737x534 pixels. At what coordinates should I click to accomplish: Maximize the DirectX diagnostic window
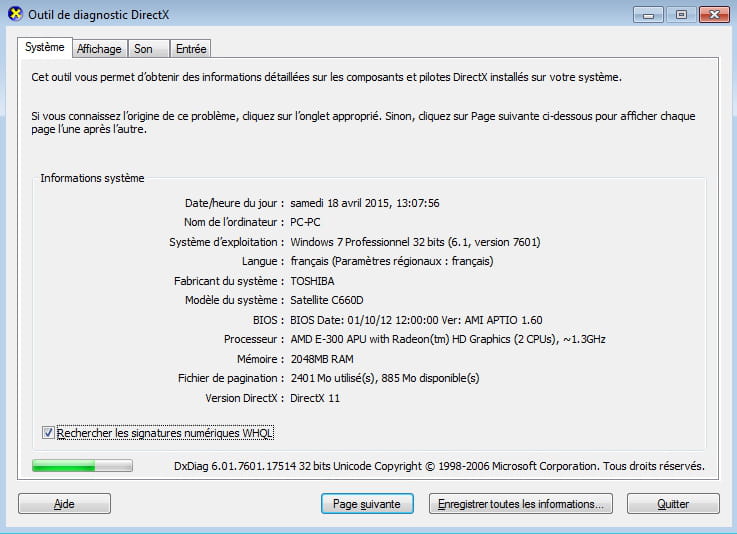pyautogui.click(x=681, y=15)
